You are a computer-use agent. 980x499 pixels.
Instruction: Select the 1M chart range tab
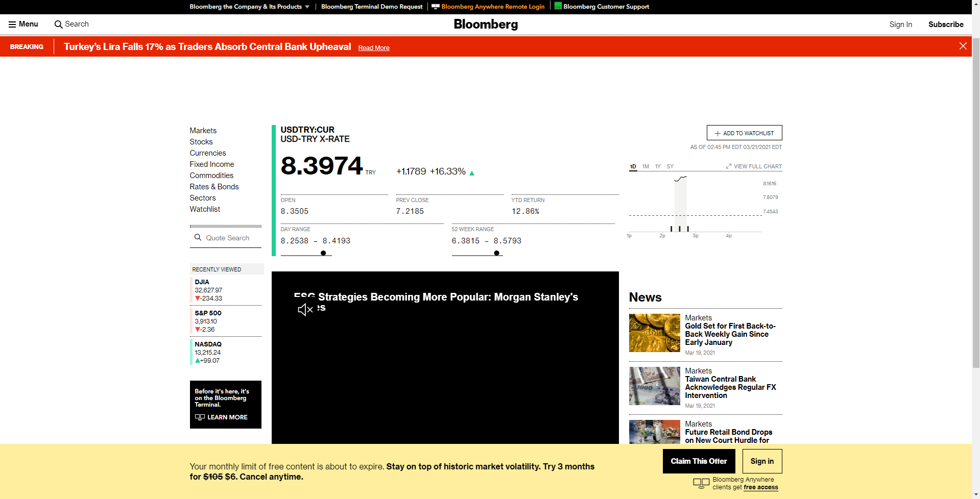tap(646, 166)
